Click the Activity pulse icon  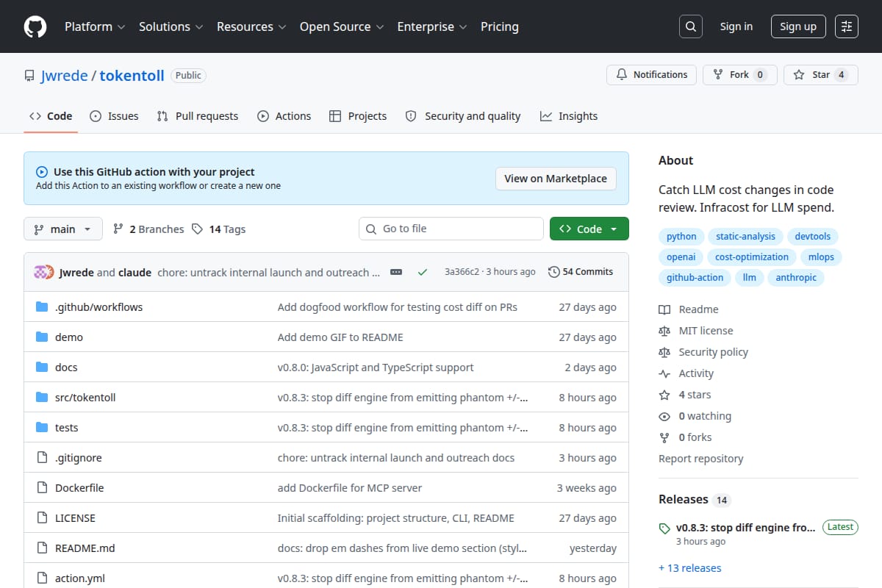(x=664, y=373)
